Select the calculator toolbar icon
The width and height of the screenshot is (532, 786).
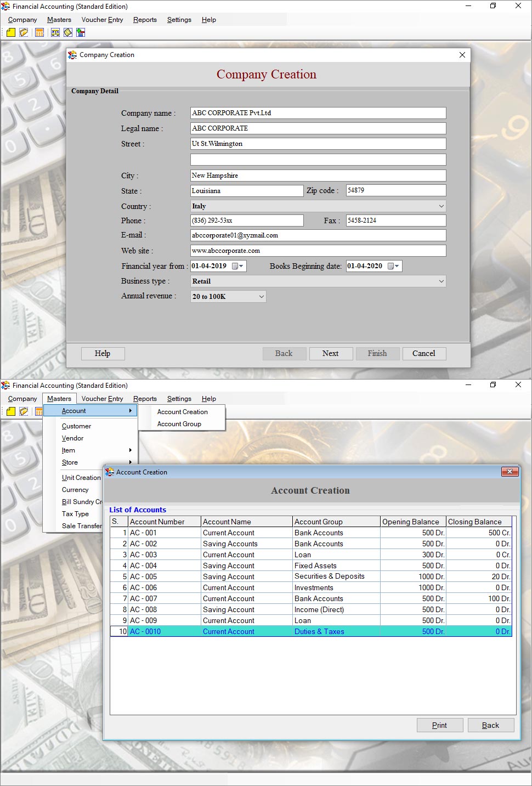point(39,32)
